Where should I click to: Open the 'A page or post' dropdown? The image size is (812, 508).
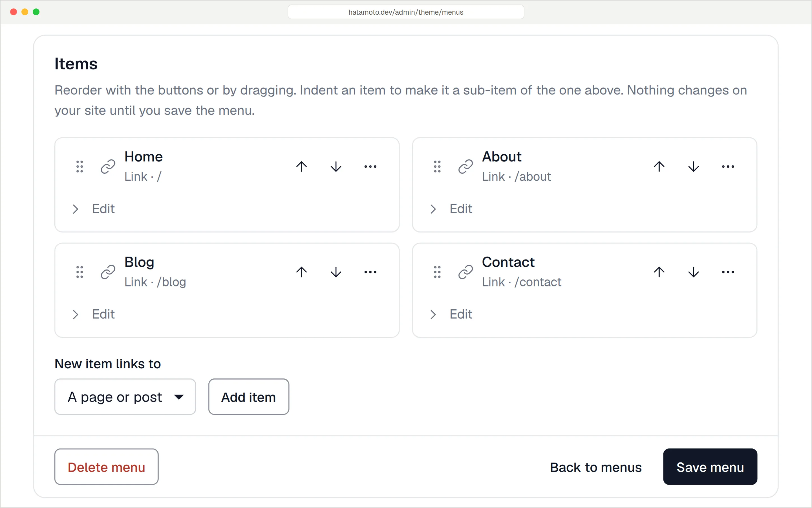[x=125, y=397]
